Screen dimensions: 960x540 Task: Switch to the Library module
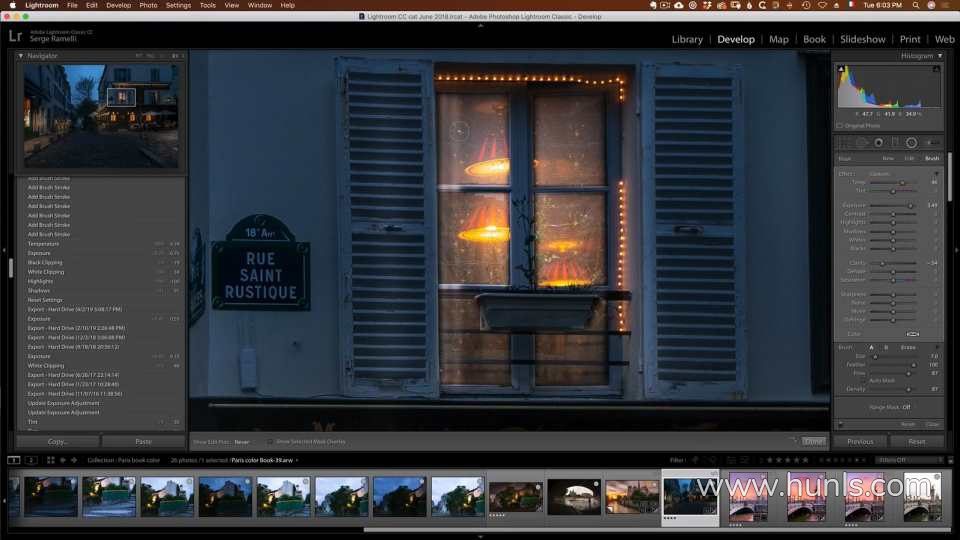pos(687,39)
